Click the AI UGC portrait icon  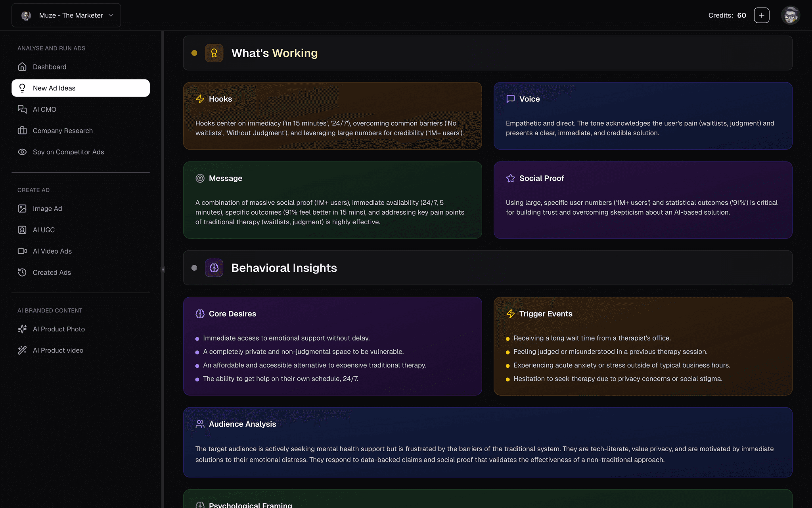point(22,230)
